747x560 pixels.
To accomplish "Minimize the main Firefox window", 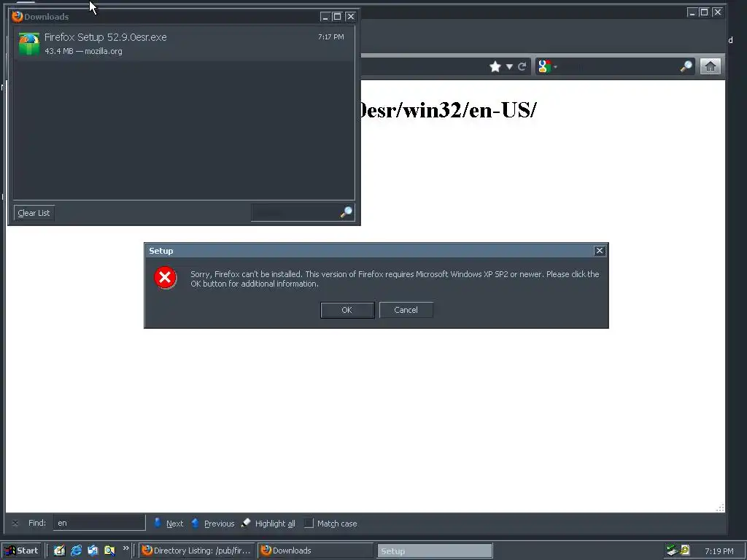I will (x=692, y=12).
